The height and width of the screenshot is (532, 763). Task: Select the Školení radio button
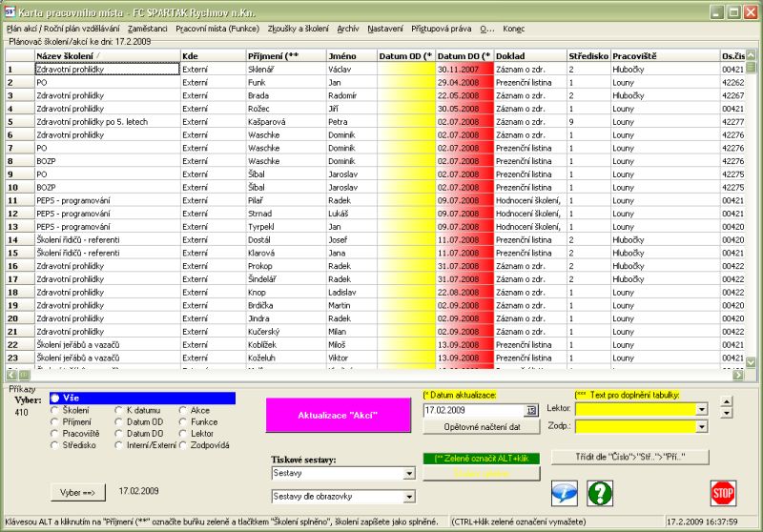pyautogui.click(x=55, y=410)
